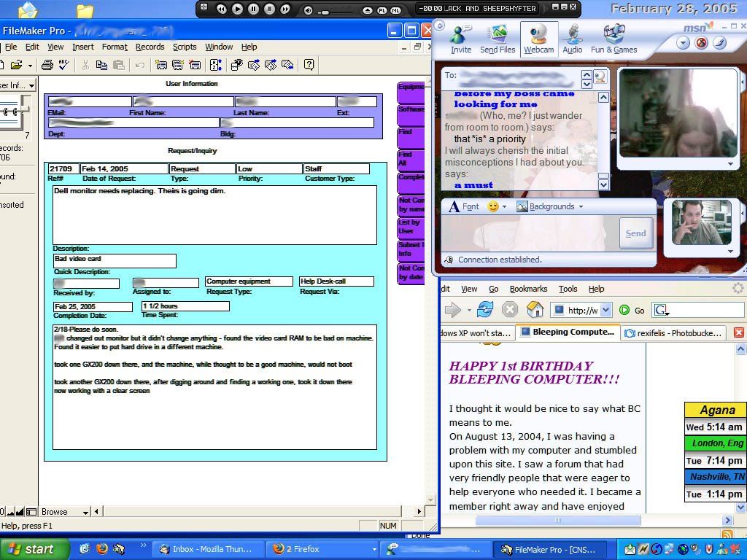The image size is (747, 560).
Task: Click the Windows Start button
Action: click(34, 549)
